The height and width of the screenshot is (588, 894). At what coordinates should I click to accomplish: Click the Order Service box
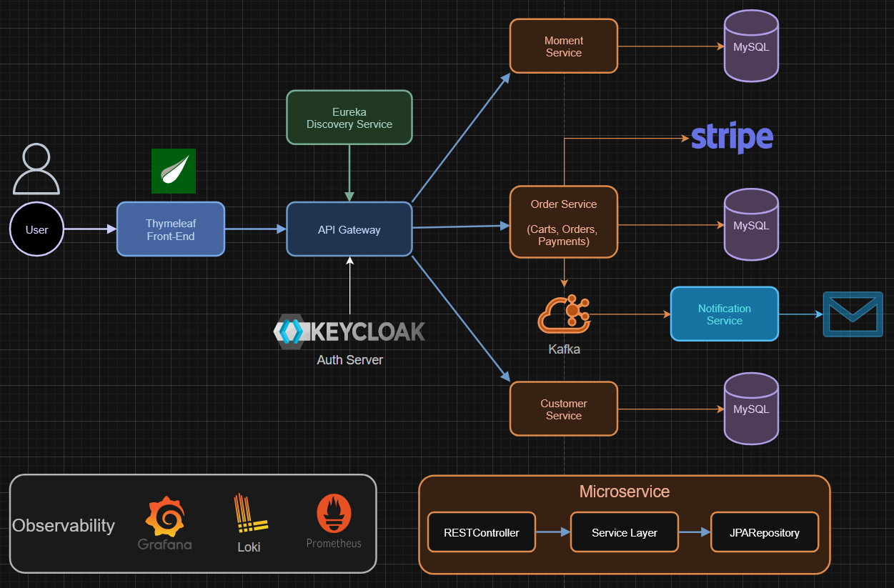564,221
